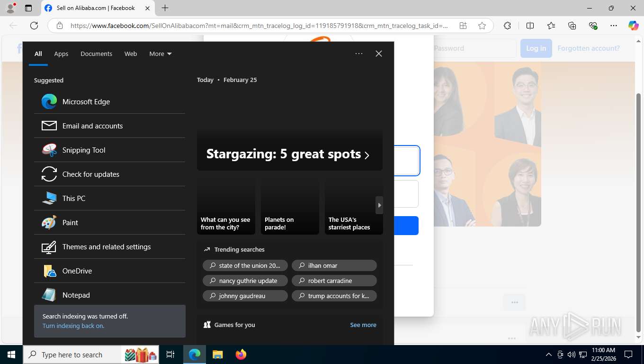Open OneDrive from suggested list
The width and height of the screenshot is (644, 364).
click(x=109, y=271)
